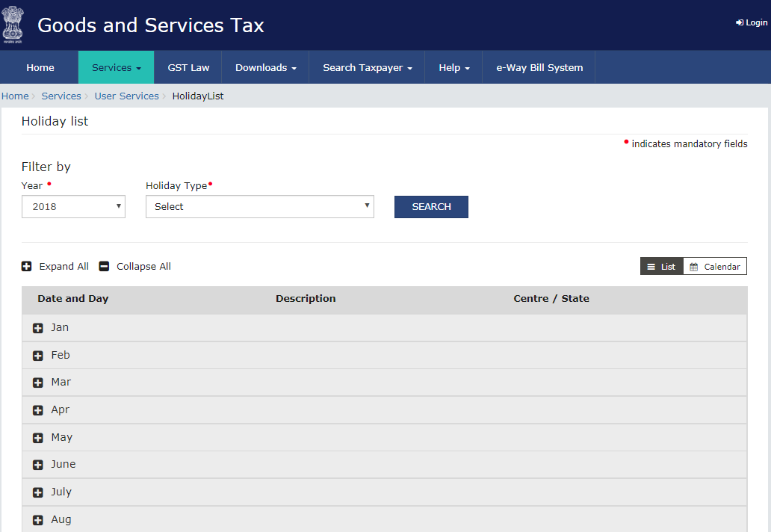Image resolution: width=771 pixels, height=532 pixels.
Task: Go to User Services in breadcrumb
Action: click(126, 96)
